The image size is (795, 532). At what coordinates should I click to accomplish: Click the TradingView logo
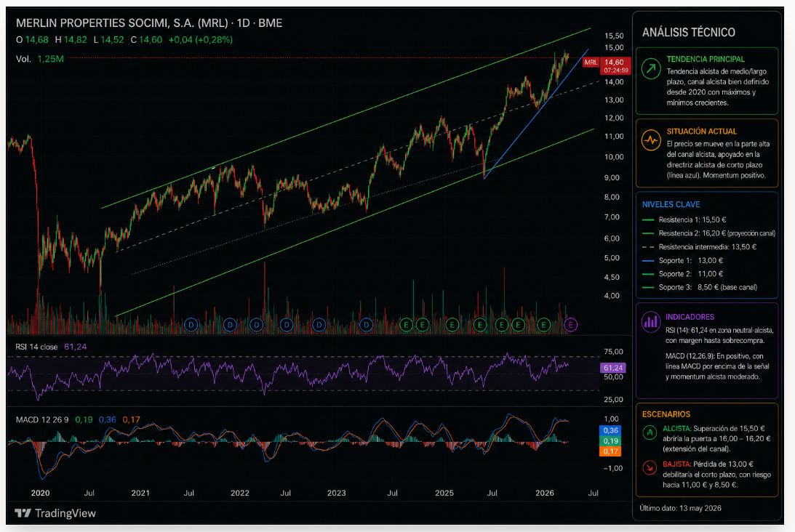[55, 513]
